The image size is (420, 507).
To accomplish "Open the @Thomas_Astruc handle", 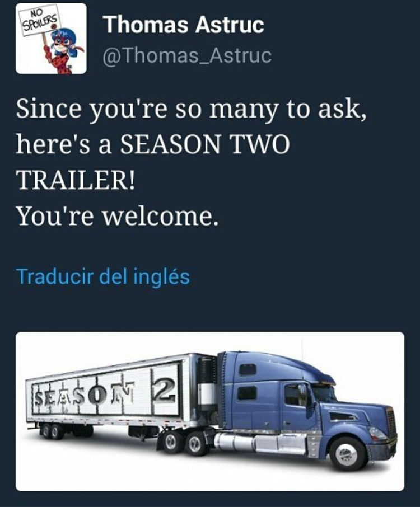I will tap(187, 55).
